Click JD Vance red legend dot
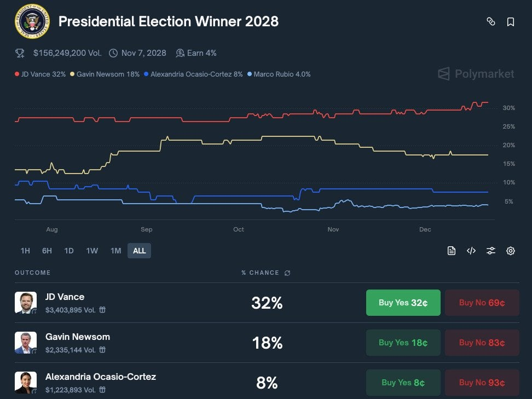 [17, 74]
